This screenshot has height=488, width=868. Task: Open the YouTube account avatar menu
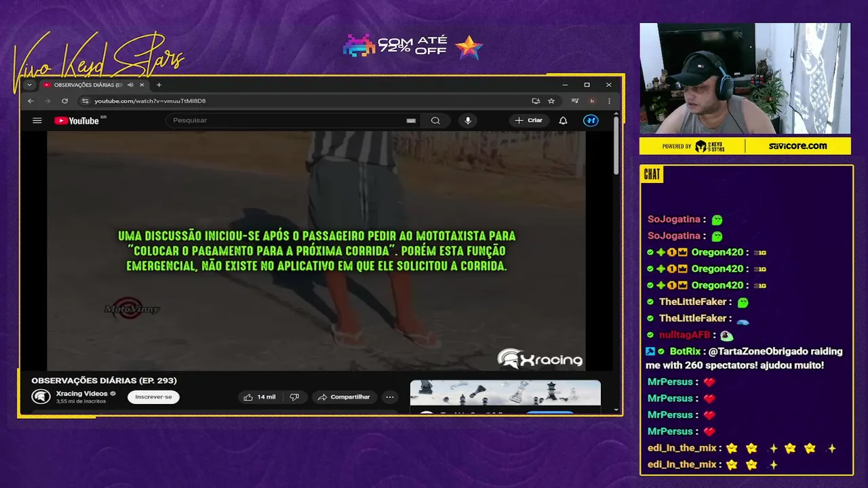click(x=591, y=121)
